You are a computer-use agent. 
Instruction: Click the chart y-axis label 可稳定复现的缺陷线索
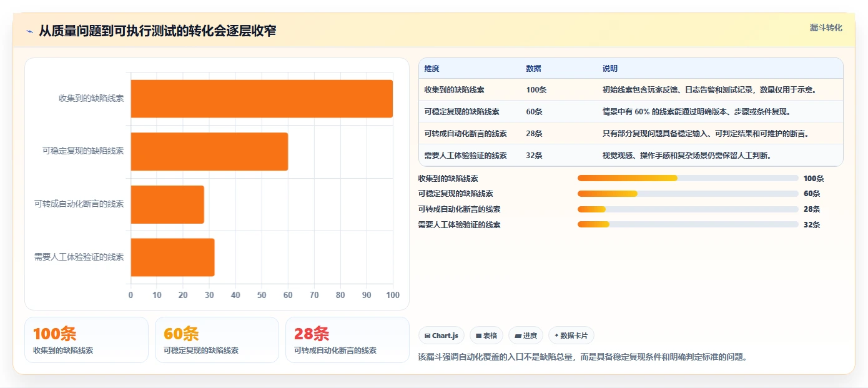tap(83, 151)
